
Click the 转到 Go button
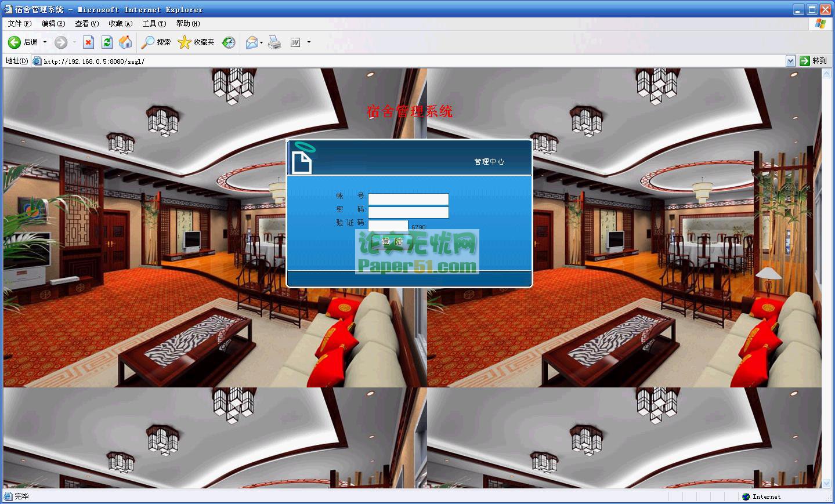[x=814, y=61]
